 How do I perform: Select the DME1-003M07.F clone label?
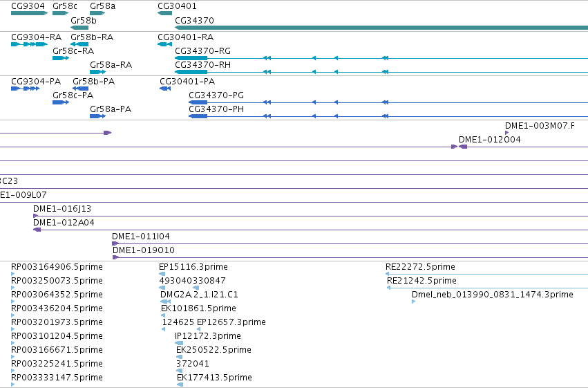click(x=540, y=126)
